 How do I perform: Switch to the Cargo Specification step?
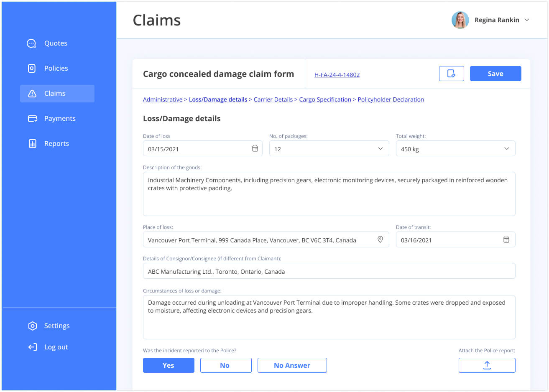point(325,99)
